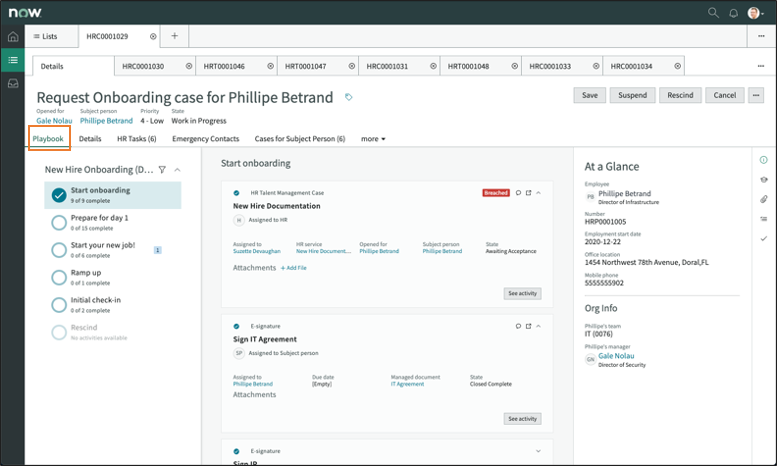Close the HRC0001034 subtab

pos(677,66)
